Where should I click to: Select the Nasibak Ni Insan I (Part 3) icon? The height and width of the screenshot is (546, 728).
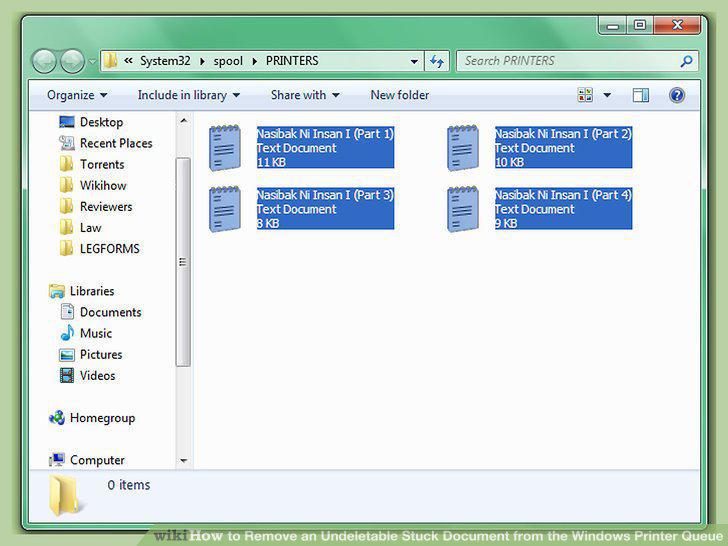click(225, 209)
